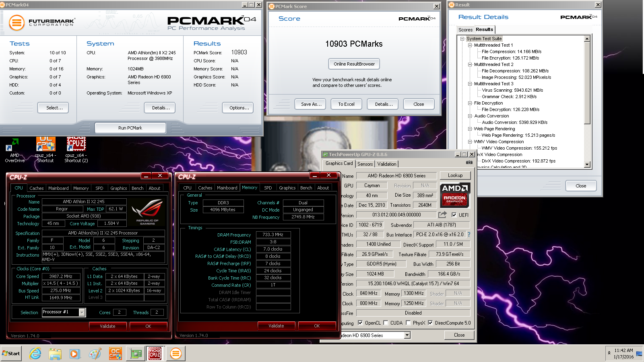Screen dimensions: 644x362
Task: Click the Bus Interface question mark help icon
Action: coord(469,234)
